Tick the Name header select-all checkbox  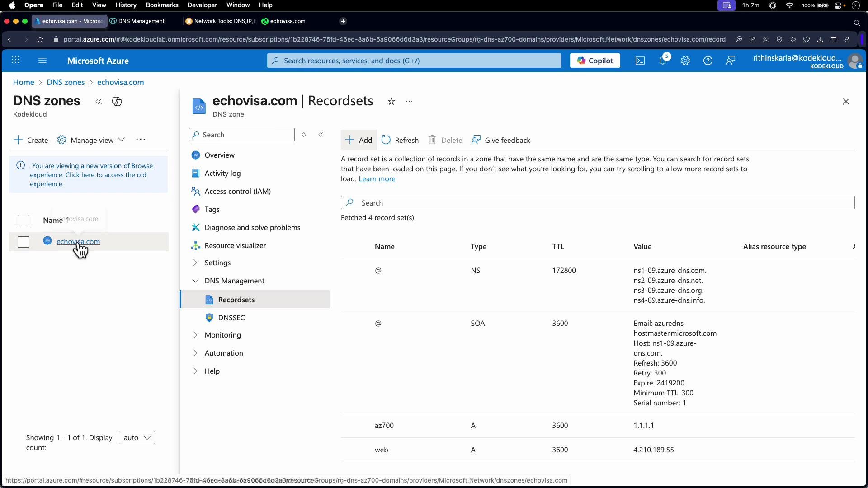(x=24, y=220)
